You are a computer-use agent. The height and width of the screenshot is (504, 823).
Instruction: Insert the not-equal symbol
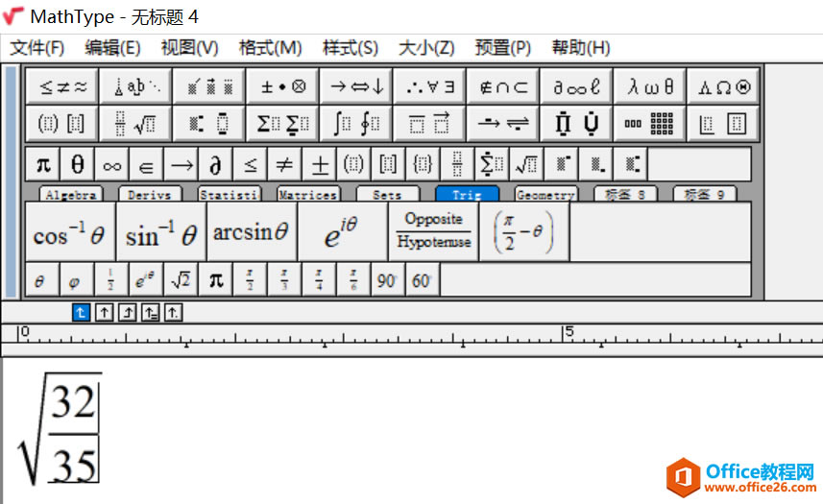click(284, 165)
